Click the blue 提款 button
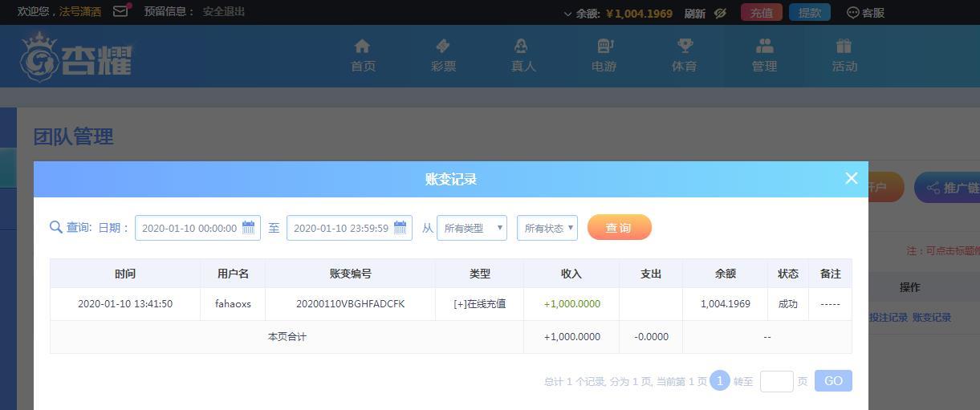Screen dimensions: 980x410 point(810,13)
